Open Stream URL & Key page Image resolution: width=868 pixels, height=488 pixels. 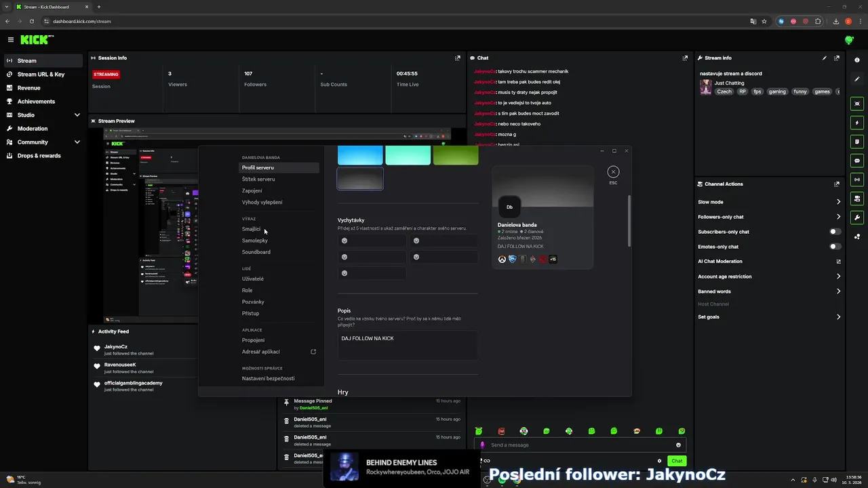click(43, 75)
